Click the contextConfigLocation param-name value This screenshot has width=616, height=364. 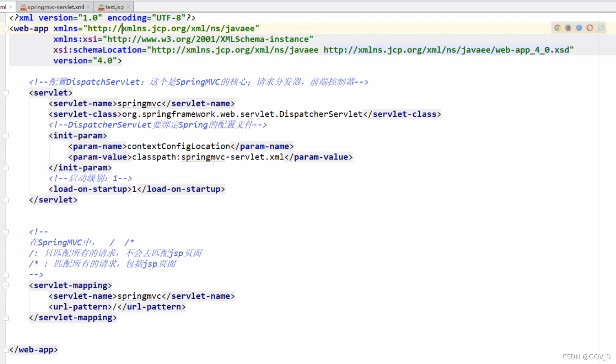(179, 146)
